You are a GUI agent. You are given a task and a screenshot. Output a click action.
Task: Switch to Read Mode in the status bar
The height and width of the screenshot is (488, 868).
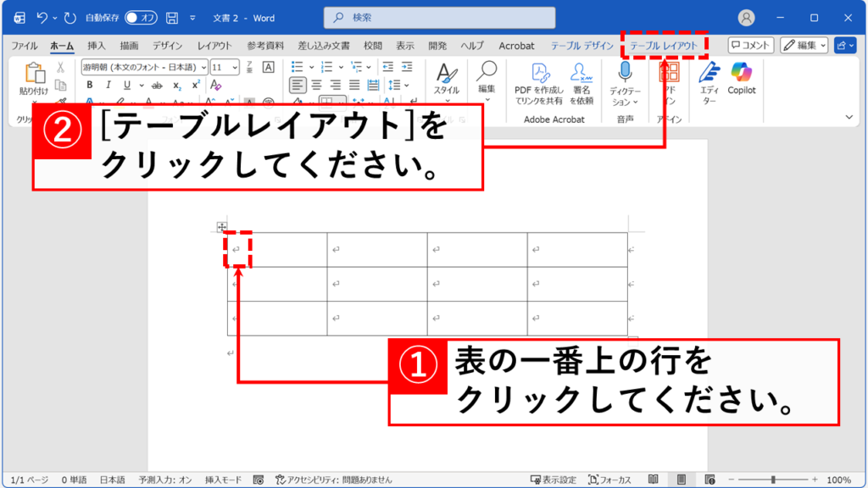pyautogui.click(x=654, y=479)
